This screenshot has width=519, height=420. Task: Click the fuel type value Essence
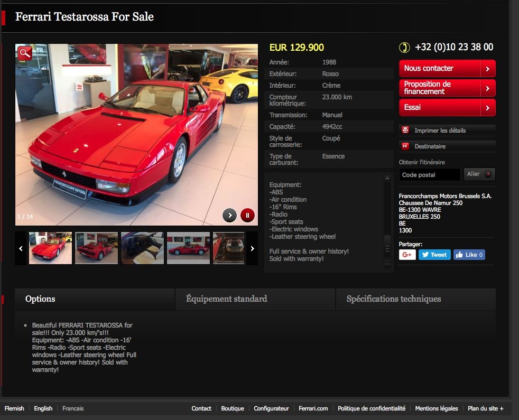pos(333,156)
